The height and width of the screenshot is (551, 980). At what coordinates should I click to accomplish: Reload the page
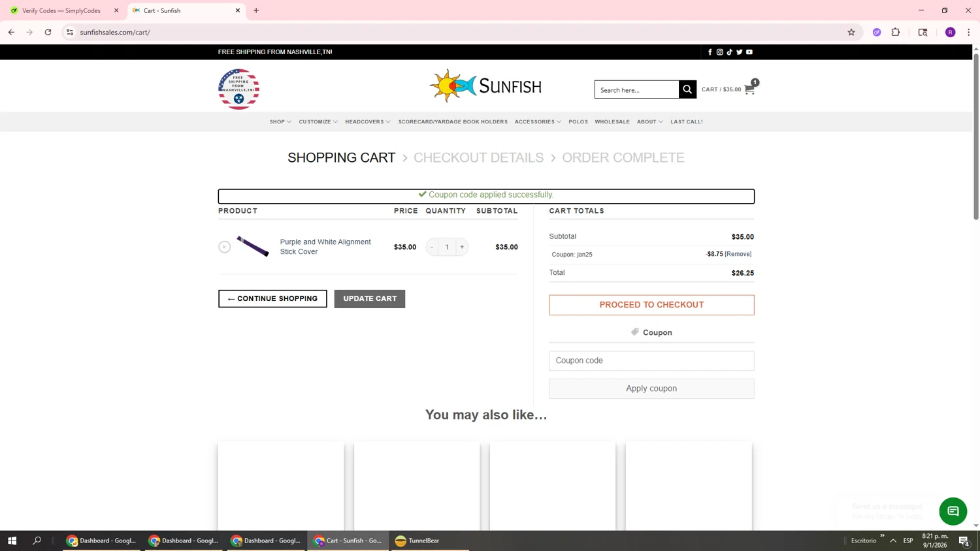[48, 32]
